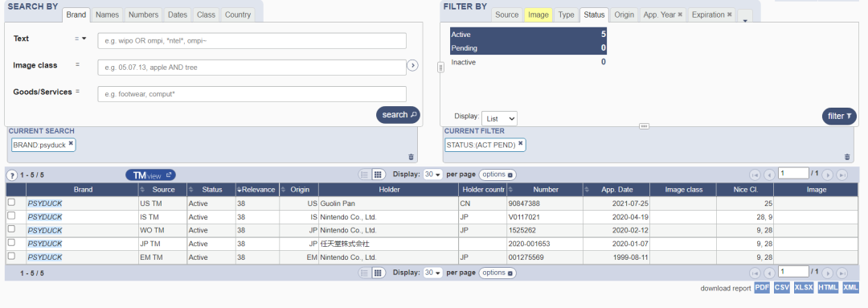Screen dimensions: 868x308
Task: Download report as PDF
Action: tap(762, 288)
